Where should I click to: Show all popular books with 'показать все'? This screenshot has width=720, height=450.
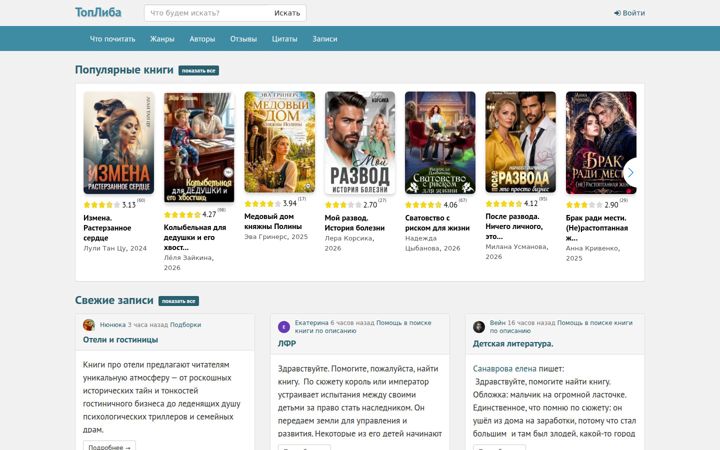[x=198, y=71]
